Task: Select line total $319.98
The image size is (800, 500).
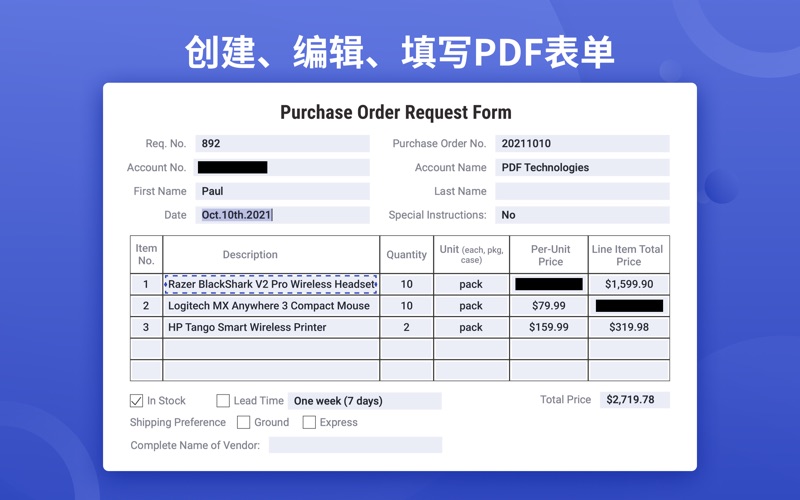Action: pos(629,327)
